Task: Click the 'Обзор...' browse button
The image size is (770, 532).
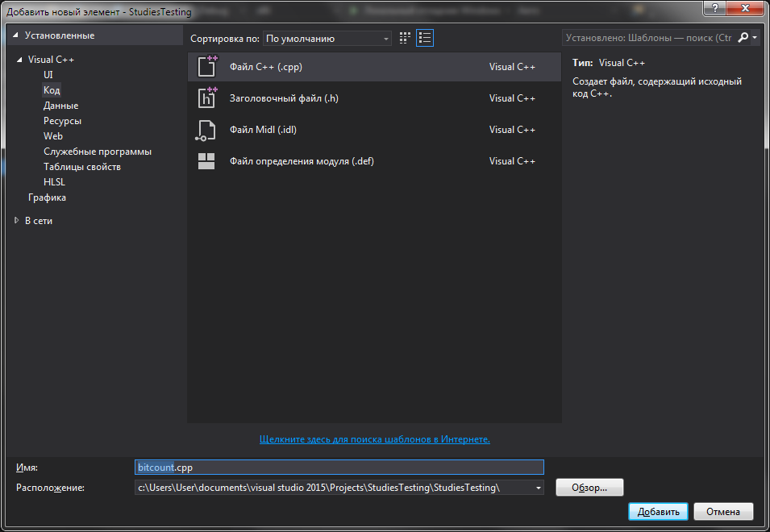Action: [589, 488]
